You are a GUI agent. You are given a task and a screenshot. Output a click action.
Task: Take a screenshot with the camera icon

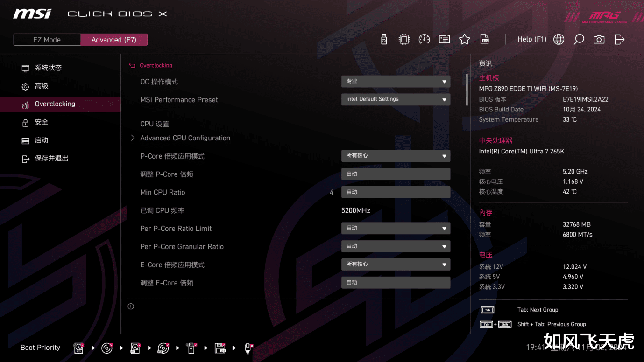599,39
